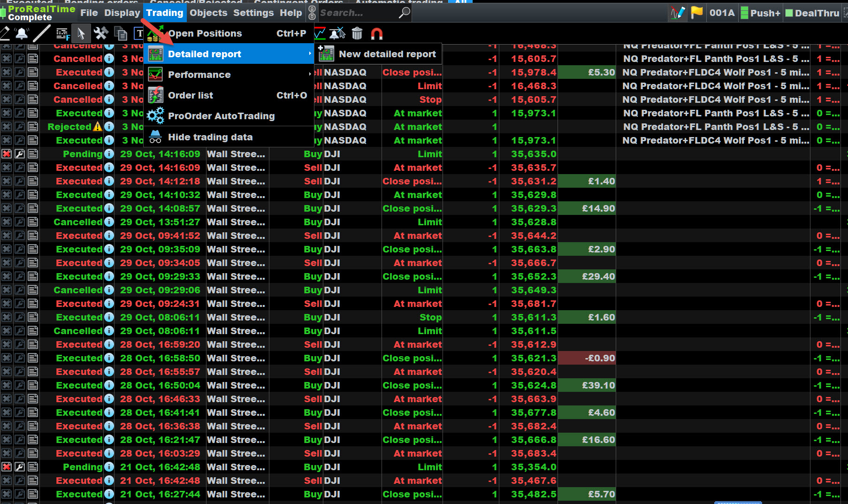The image size is (848, 504).
Task: Expand the Detailed report submenu
Action: point(229,54)
